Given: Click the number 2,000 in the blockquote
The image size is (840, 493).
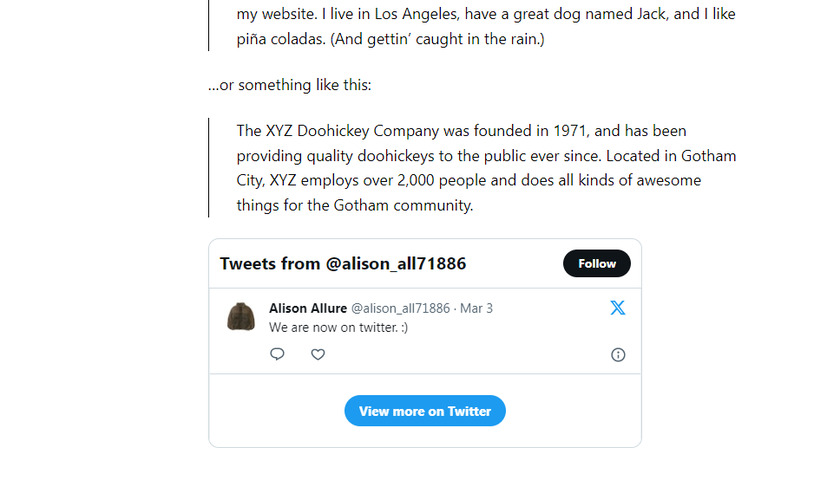Looking at the screenshot, I should [415, 180].
